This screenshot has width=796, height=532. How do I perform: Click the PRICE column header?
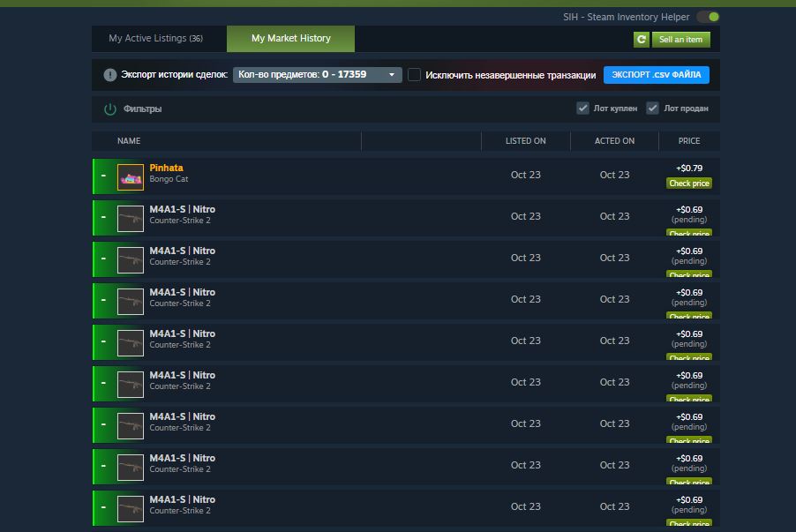click(x=689, y=141)
